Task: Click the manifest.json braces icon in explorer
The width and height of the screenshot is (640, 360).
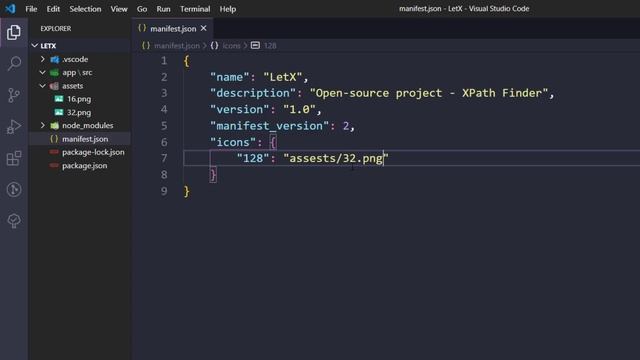Action: [x=54, y=139]
